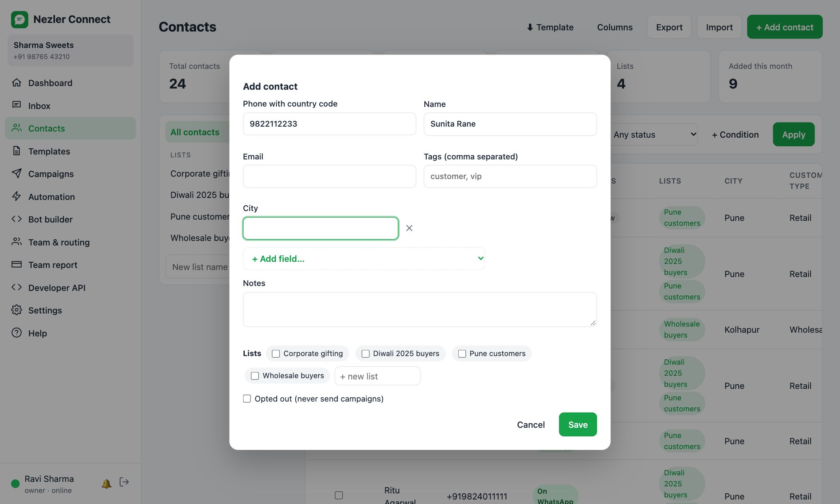Click the Developer API brackets icon
Screen dimensions: 840x504
click(x=16, y=287)
